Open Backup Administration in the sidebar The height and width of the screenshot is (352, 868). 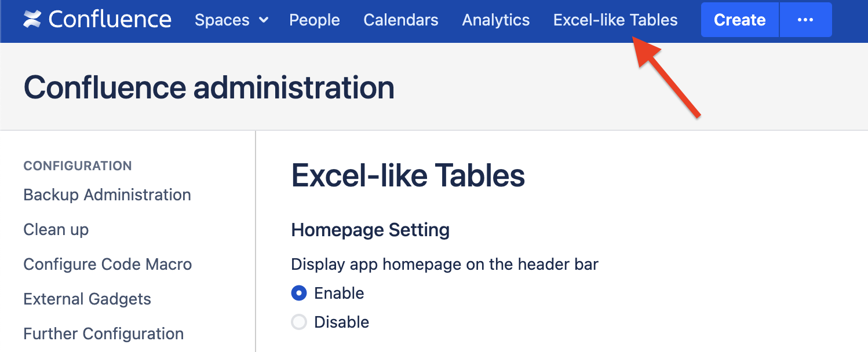107,195
